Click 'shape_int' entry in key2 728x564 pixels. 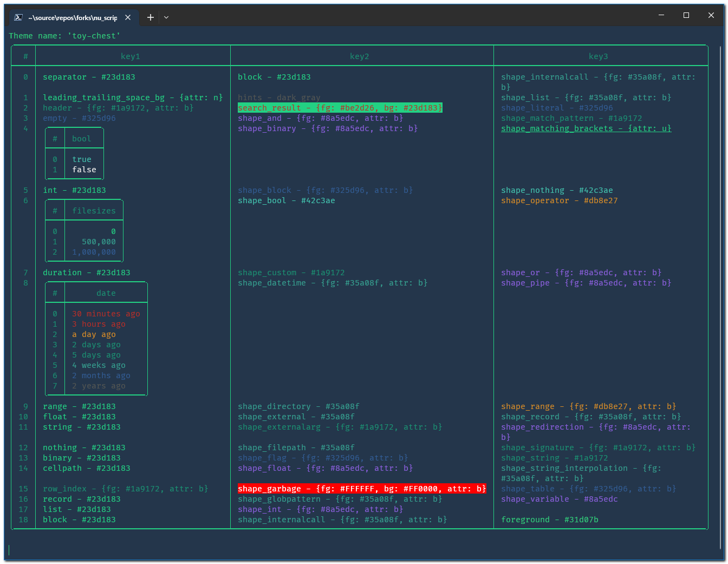point(321,509)
